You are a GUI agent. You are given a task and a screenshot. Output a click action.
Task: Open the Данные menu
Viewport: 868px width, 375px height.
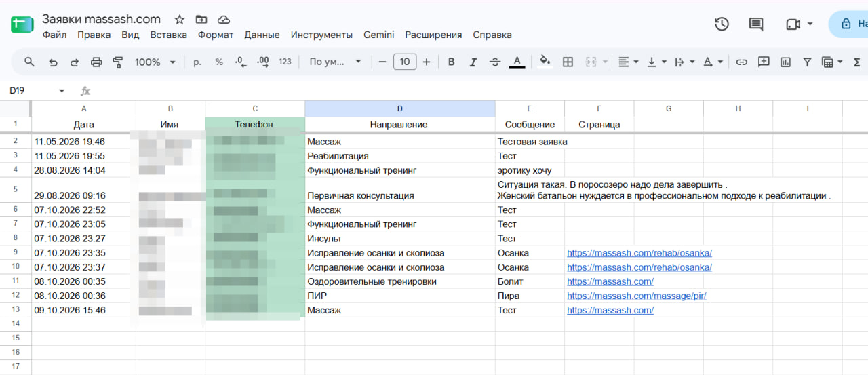262,35
